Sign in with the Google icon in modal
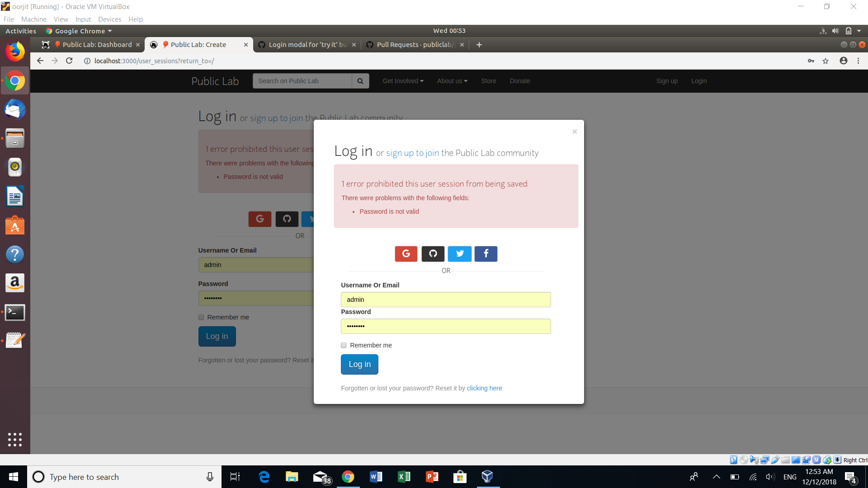This screenshot has height=488, width=868. coord(406,254)
